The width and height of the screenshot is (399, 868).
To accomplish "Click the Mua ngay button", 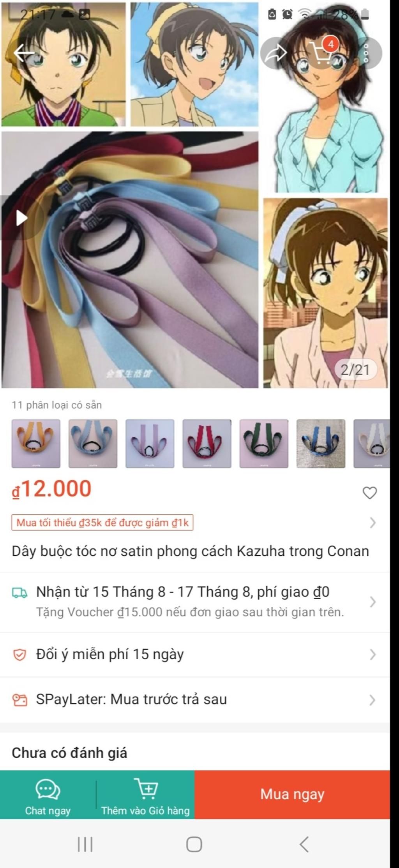I will click(292, 794).
